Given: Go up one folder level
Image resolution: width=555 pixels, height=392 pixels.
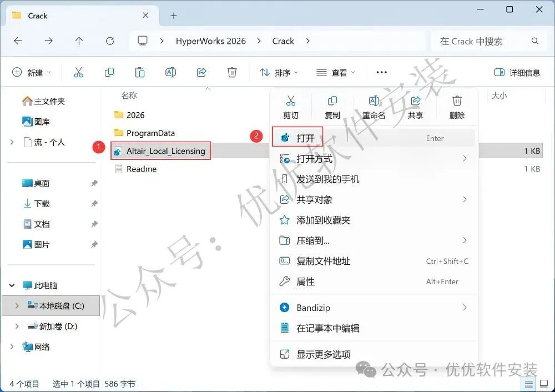Looking at the screenshot, I should (x=79, y=41).
